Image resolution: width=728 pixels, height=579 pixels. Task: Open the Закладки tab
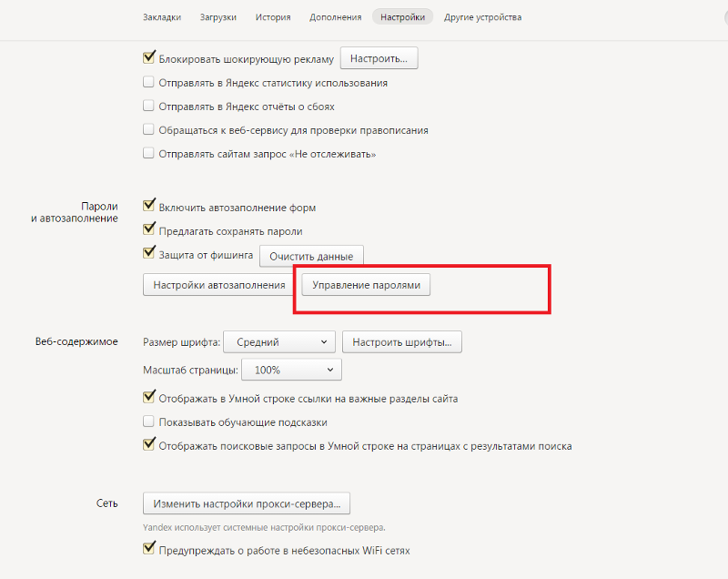[162, 17]
